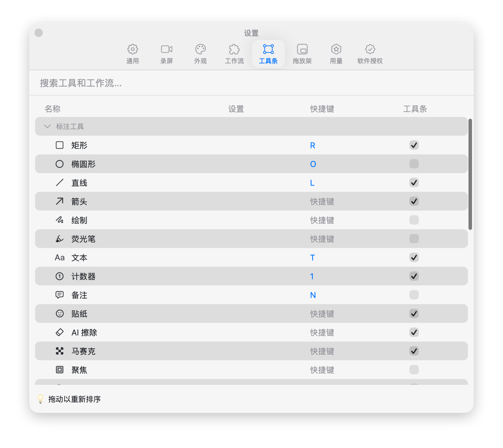Click the smiley icon beside 贴纸
503x448 pixels.
(60, 314)
